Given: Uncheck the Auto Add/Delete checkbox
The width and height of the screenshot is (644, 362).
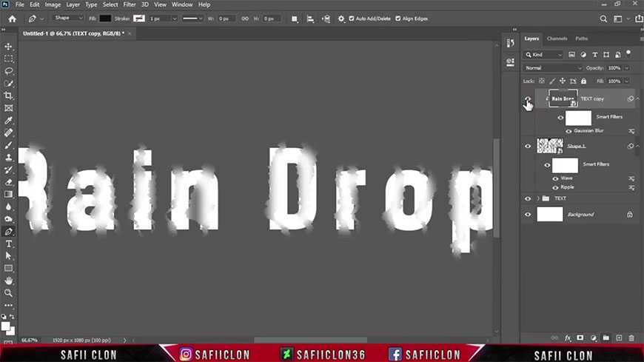Looking at the screenshot, I should click(352, 18).
